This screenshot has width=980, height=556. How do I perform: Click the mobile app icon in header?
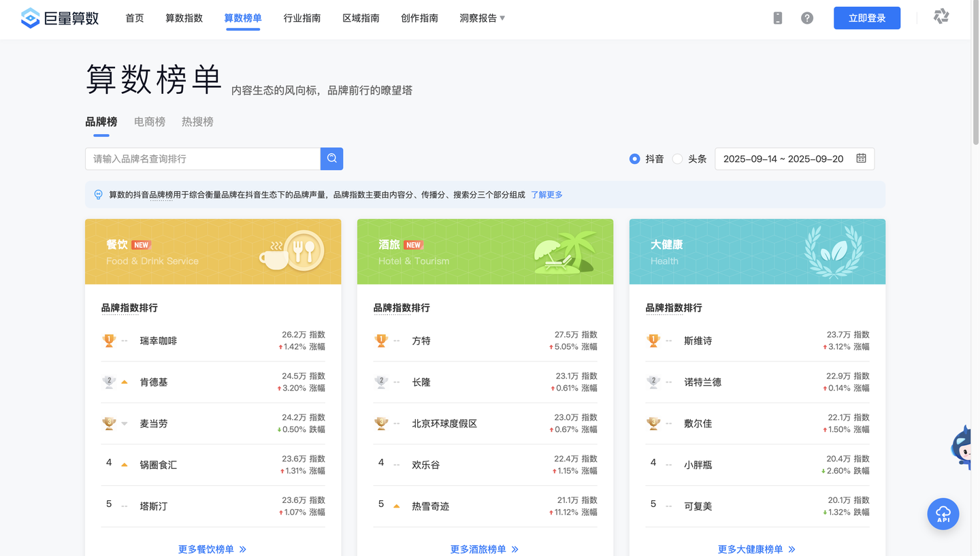tap(777, 18)
